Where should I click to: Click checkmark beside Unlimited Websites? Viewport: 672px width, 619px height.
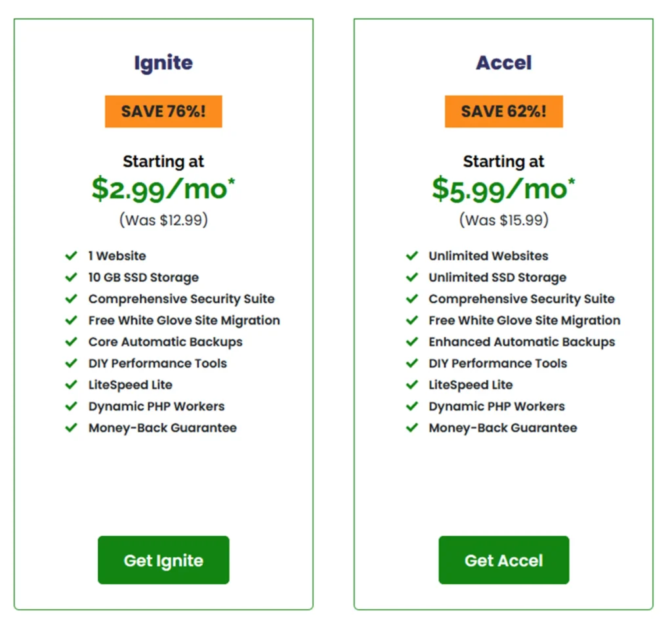[x=412, y=256]
